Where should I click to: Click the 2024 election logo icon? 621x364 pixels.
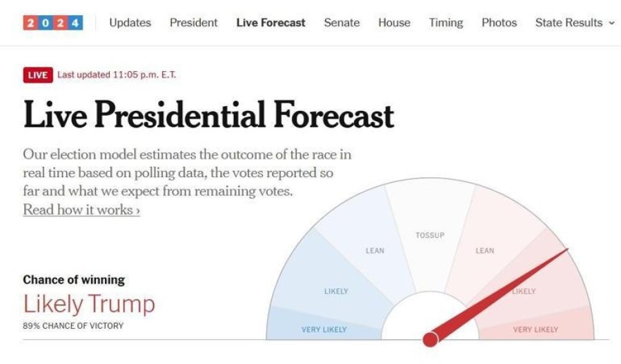52,23
